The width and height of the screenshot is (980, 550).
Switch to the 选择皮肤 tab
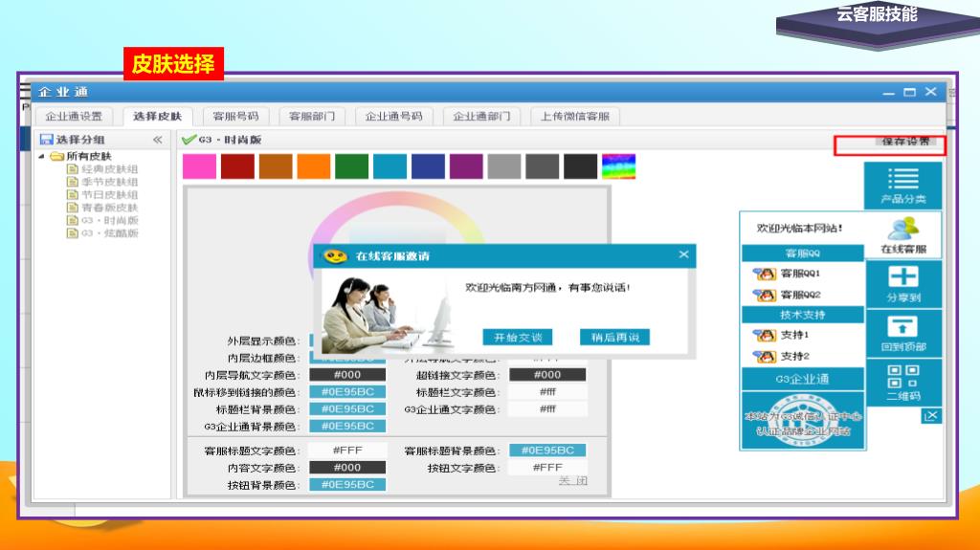[158, 117]
